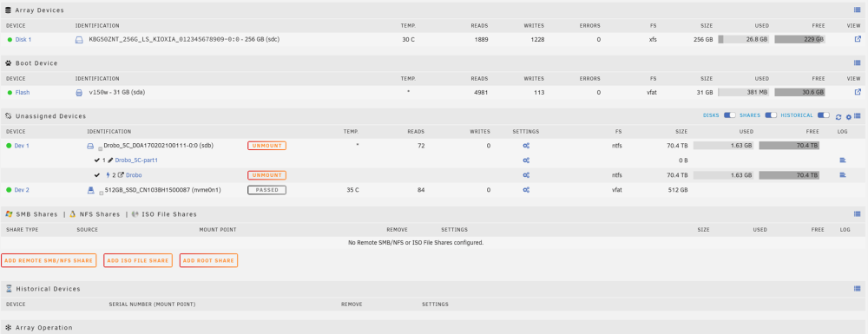Open the Drobo_5C-part1 link

coord(137,160)
